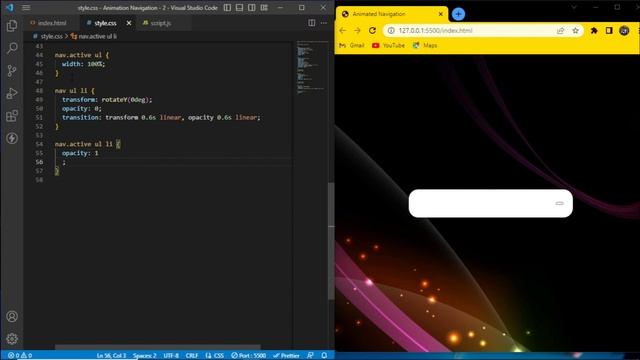Place cursor on the transition line 51
Screen dimensions: 640x360
(161, 118)
